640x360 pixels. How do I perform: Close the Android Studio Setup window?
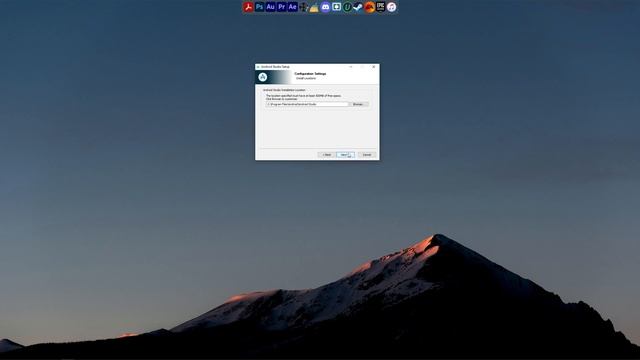tap(373, 67)
